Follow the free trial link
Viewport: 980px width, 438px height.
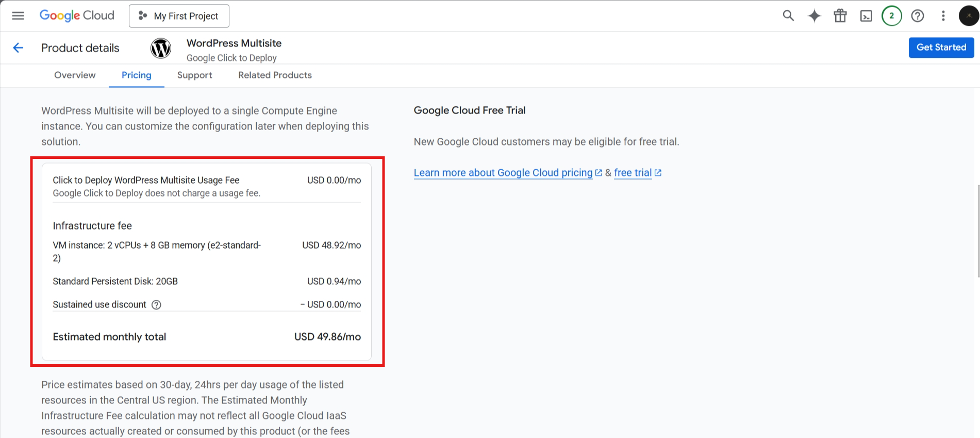(x=633, y=173)
